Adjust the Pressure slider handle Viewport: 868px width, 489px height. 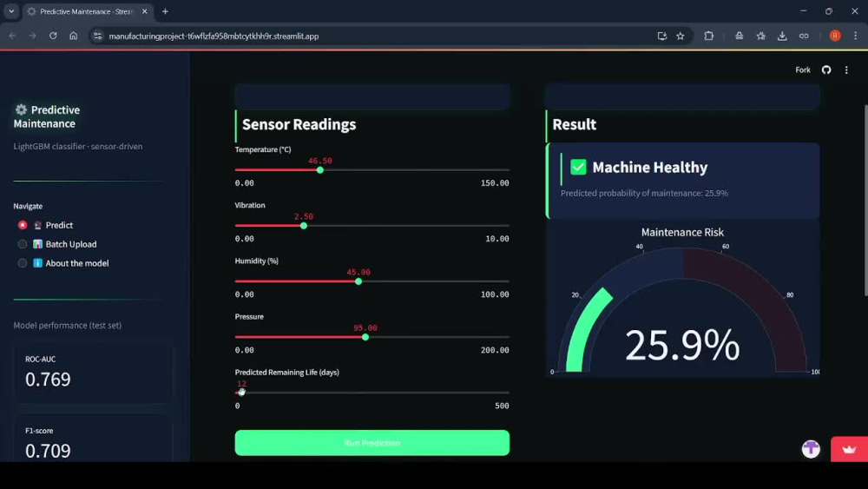pos(365,337)
